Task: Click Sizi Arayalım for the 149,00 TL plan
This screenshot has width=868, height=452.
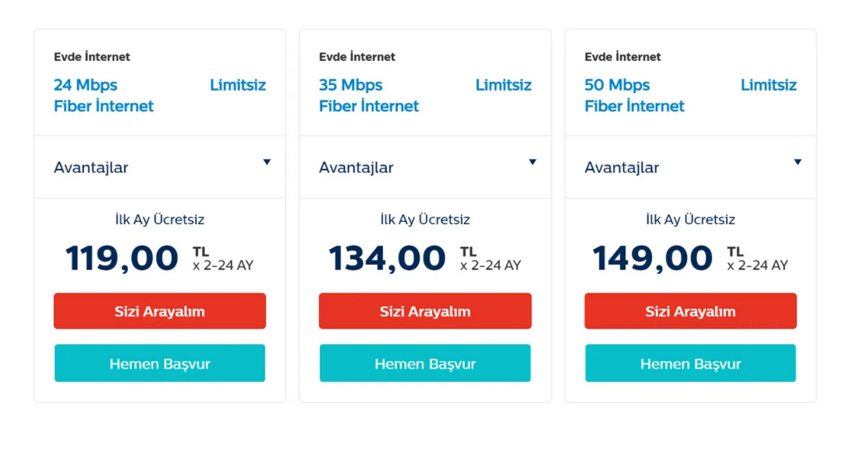Action: click(x=690, y=311)
